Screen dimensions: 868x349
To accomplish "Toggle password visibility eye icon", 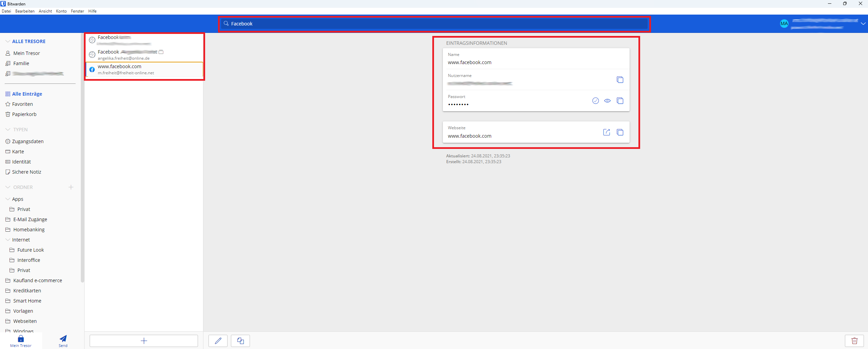I will (x=607, y=101).
